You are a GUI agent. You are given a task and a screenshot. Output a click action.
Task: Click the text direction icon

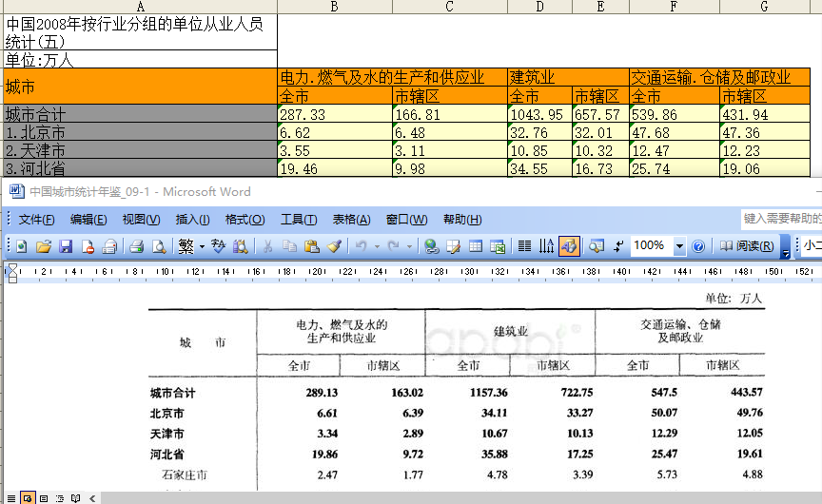[x=546, y=245]
